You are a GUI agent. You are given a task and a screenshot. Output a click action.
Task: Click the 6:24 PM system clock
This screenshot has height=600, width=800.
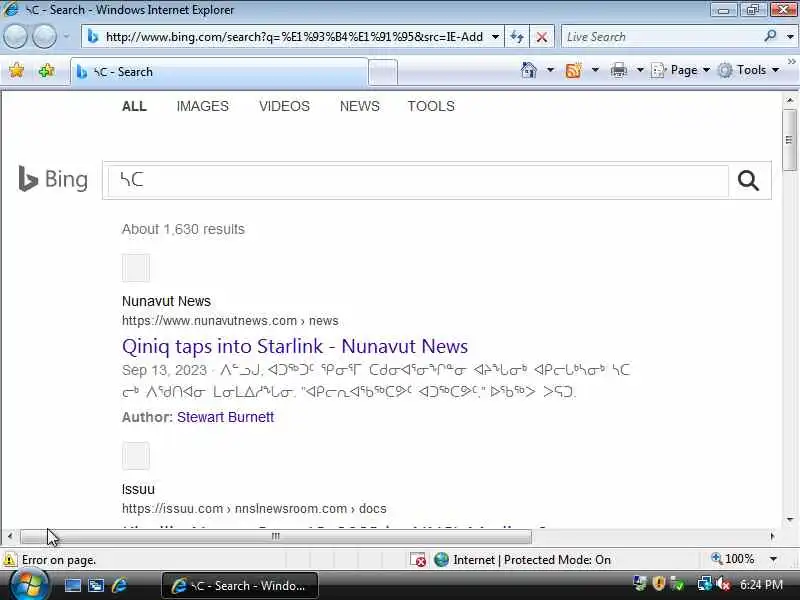[x=761, y=584]
